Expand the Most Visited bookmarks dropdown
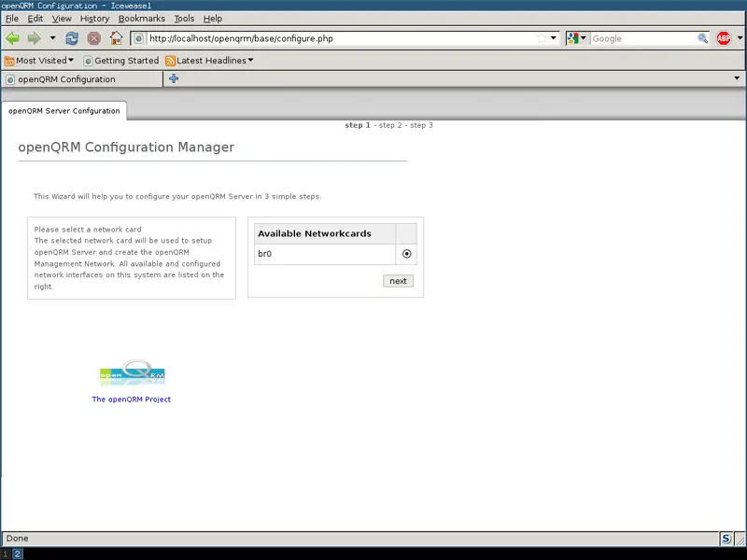Viewport: 747px width, 560px height. point(71,60)
